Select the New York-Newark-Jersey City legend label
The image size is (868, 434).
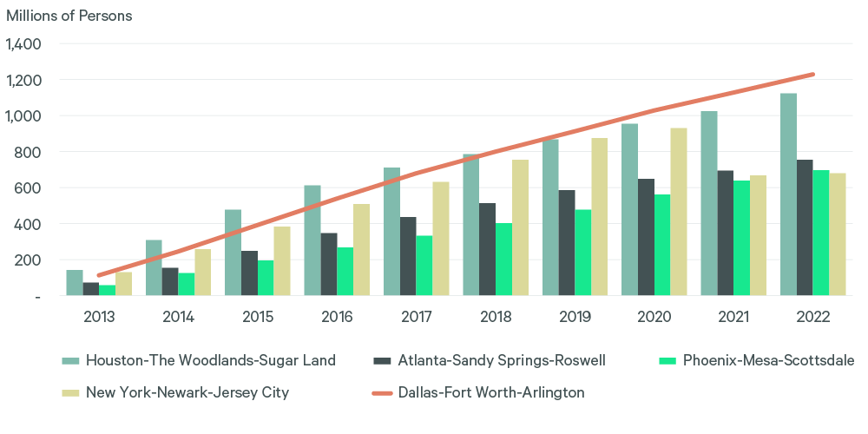click(x=187, y=392)
